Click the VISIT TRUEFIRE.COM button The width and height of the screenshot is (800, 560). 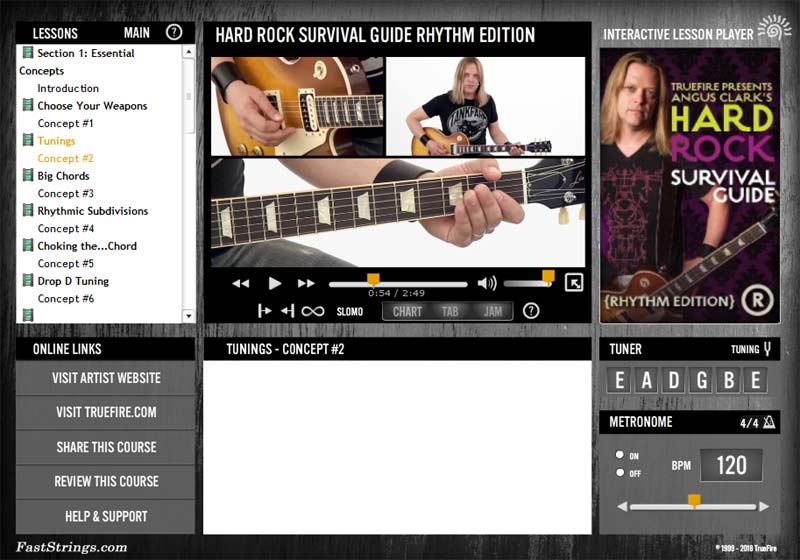coord(106,412)
